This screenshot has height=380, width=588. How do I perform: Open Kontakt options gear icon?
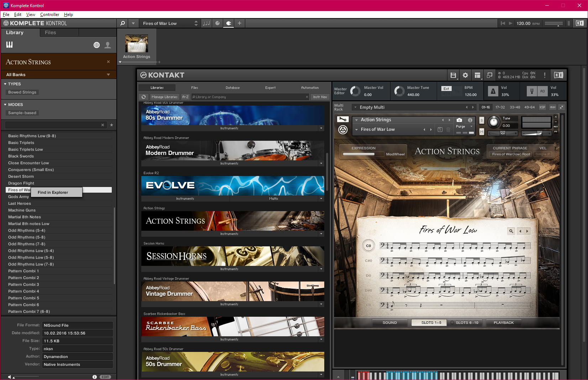pos(465,75)
